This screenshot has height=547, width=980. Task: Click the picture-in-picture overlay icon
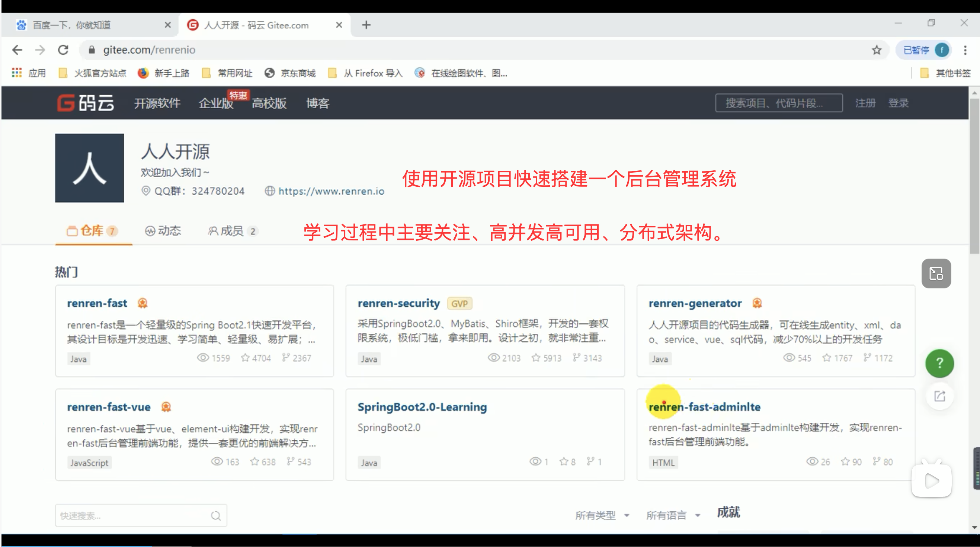point(936,273)
